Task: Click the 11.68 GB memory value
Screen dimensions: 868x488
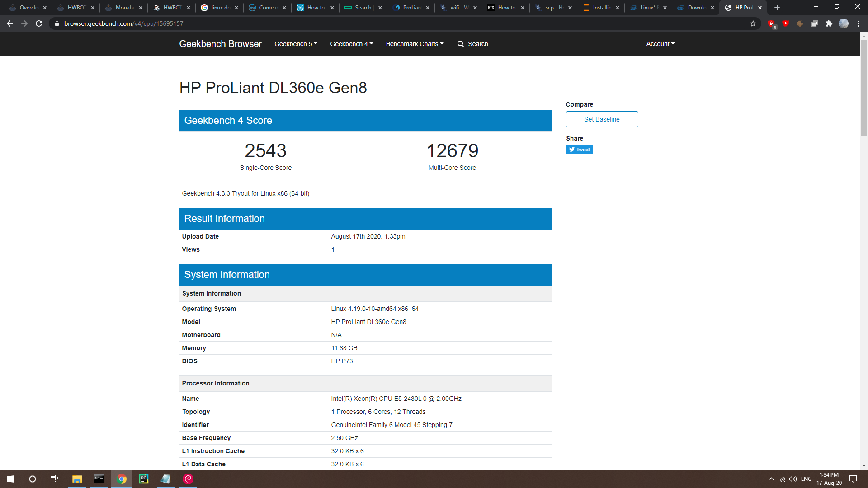Action: tap(344, 348)
